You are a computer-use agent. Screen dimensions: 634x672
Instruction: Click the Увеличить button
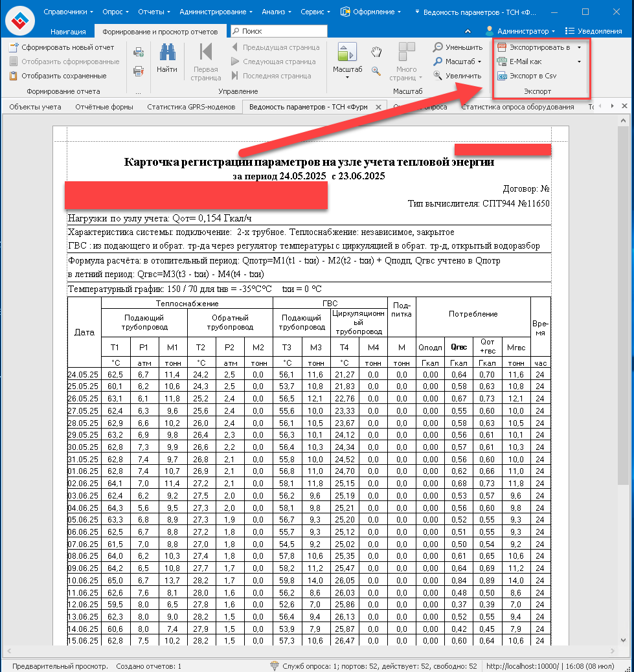(x=457, y=76)
